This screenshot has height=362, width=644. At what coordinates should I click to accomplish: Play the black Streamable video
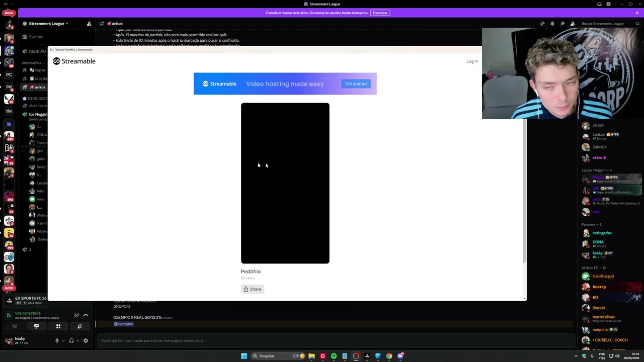point(285,183)
